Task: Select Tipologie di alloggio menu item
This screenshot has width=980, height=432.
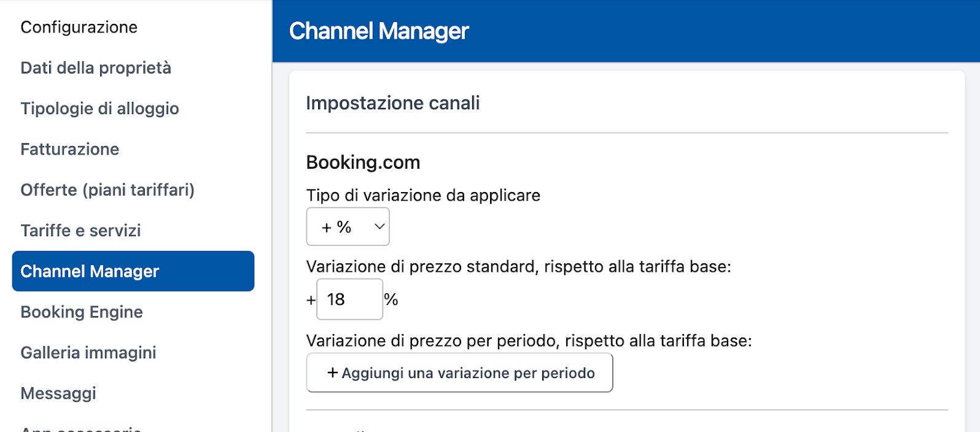Action: pos(99,109)
